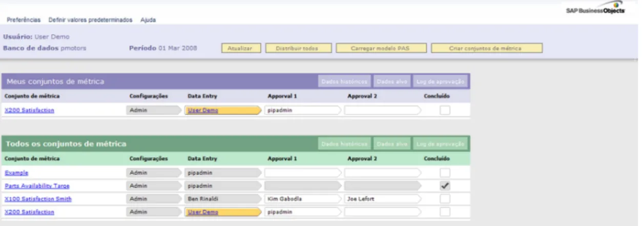Click empty Approval 1 field in Example row
The height and width of the screenshot is (226, 644).
click(x=303, y=173)
